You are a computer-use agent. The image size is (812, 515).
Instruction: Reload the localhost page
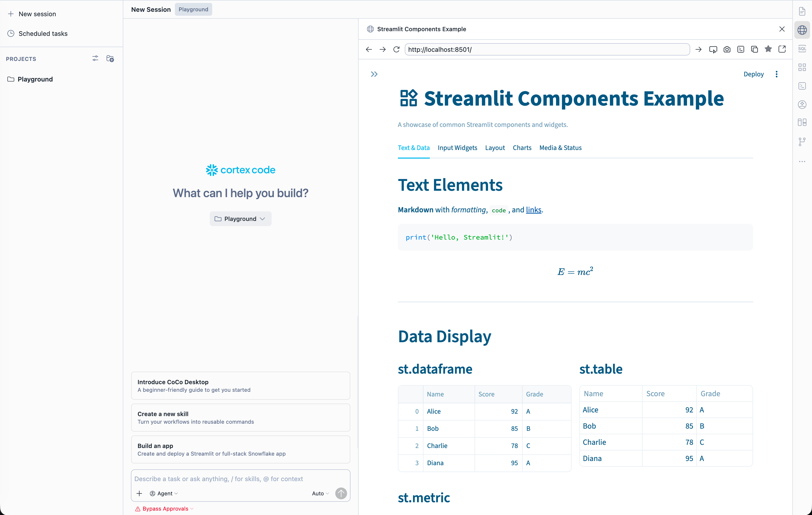[x=396, y=50]
